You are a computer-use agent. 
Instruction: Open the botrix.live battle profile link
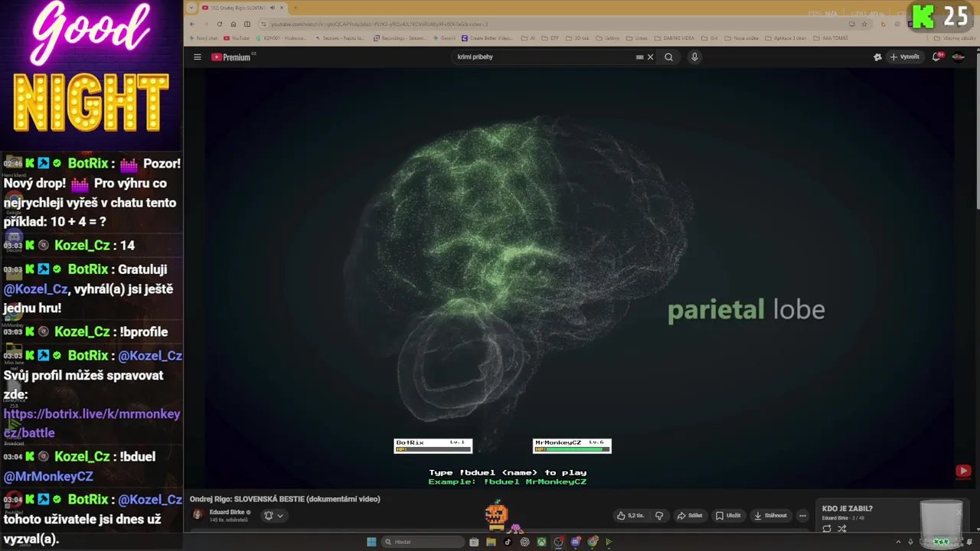(x=92, y=423)
